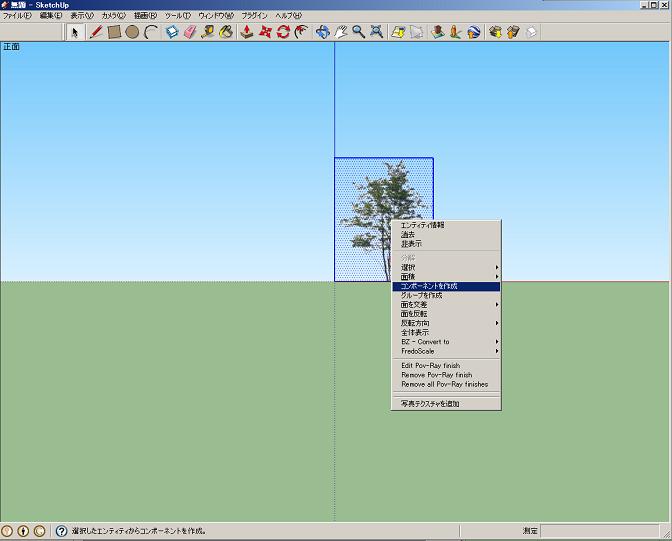This screenshot has width=672, height=541.
Task: Open the ファイル menu in menu bar
Action: click(17, 16)
